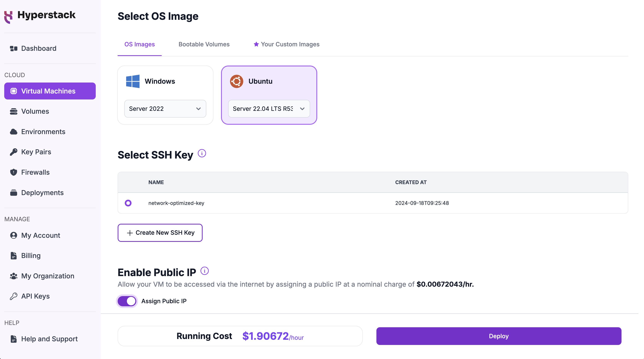Click the Firewalls shield icon
The width and height of the screenshot is (644, 359).
(x=13, y=172)
